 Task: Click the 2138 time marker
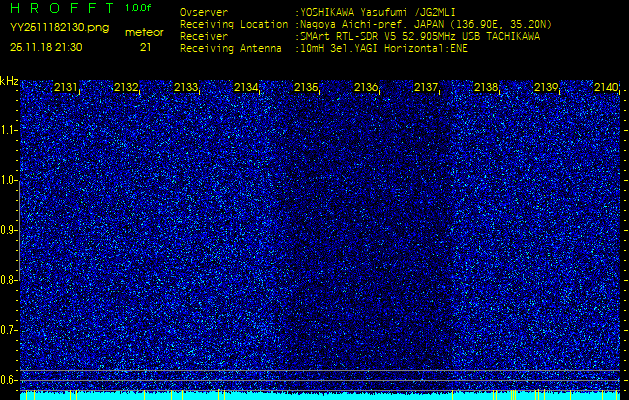coord(487,87)
